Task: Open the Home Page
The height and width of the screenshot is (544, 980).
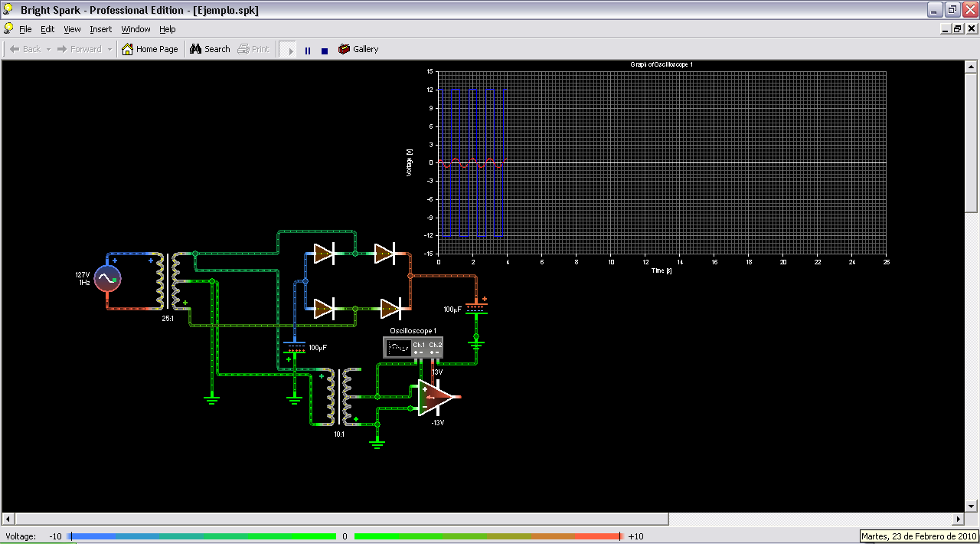Action: point(150,48)
